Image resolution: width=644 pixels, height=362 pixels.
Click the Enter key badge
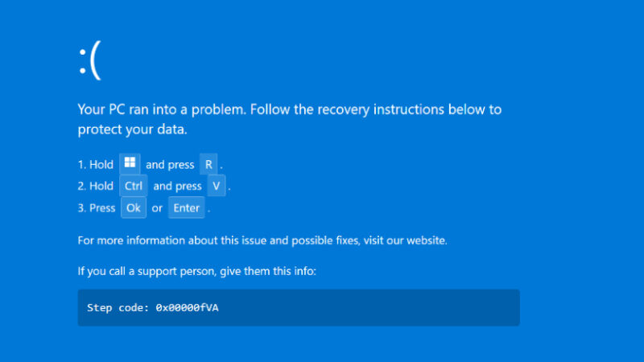coord(186,208)
